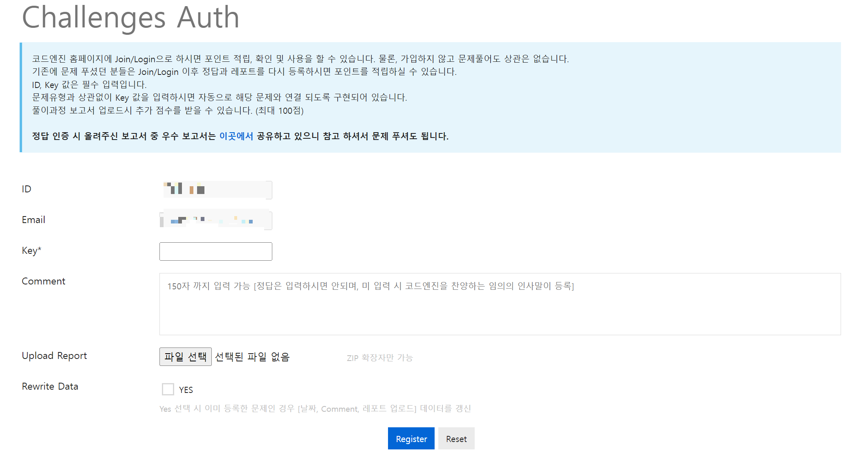Click the Rewrite Data help text below the checkbox
The height and width of the screenshot is (458, 868).
pyautogui.click(x=315, y=408)
